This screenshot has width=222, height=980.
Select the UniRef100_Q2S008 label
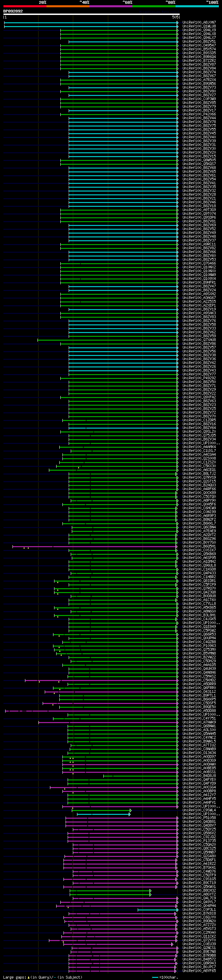click(199, 459)
